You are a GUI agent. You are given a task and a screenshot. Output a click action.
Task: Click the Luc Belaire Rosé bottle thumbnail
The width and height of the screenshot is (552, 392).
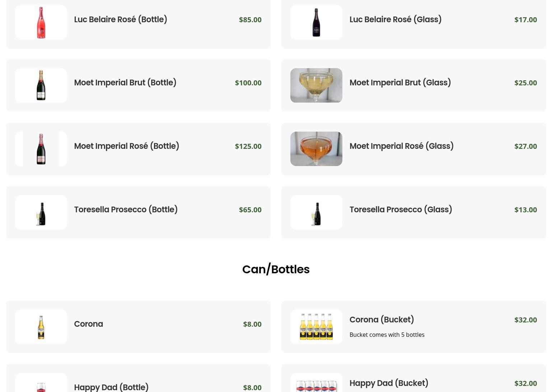coord(41,22)
